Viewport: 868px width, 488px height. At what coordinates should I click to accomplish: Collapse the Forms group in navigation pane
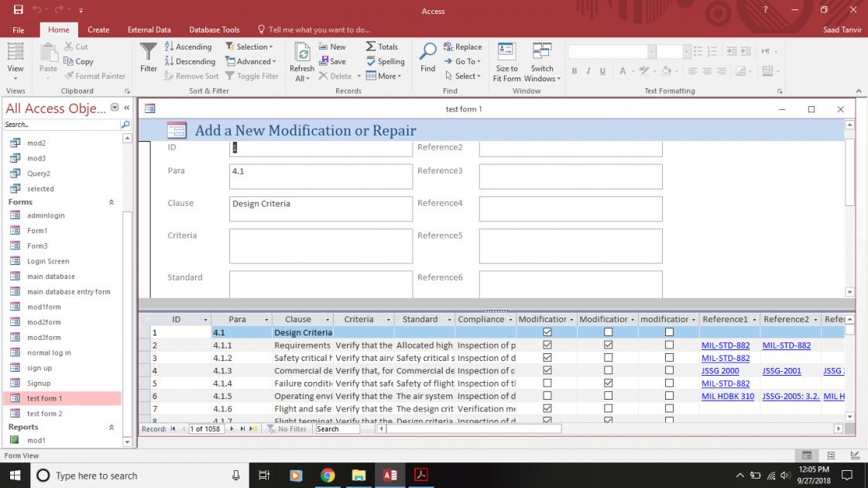111,202
